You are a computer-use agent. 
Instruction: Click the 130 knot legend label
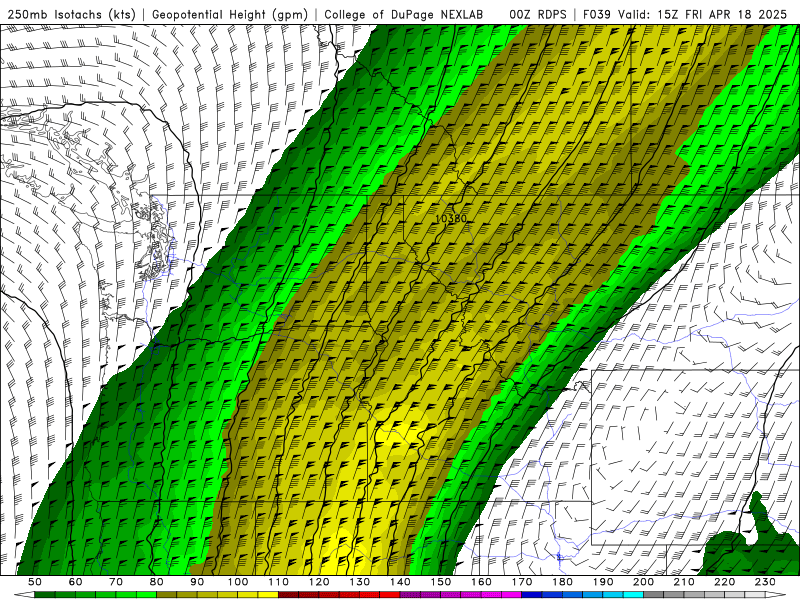click(x=360, y=582)
